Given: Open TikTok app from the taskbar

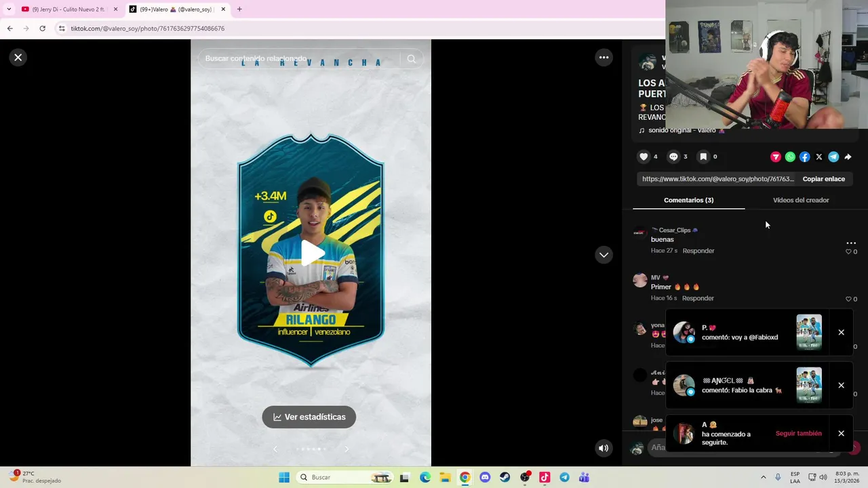Looking at the screenshot, I should click(x=545, y=477).
